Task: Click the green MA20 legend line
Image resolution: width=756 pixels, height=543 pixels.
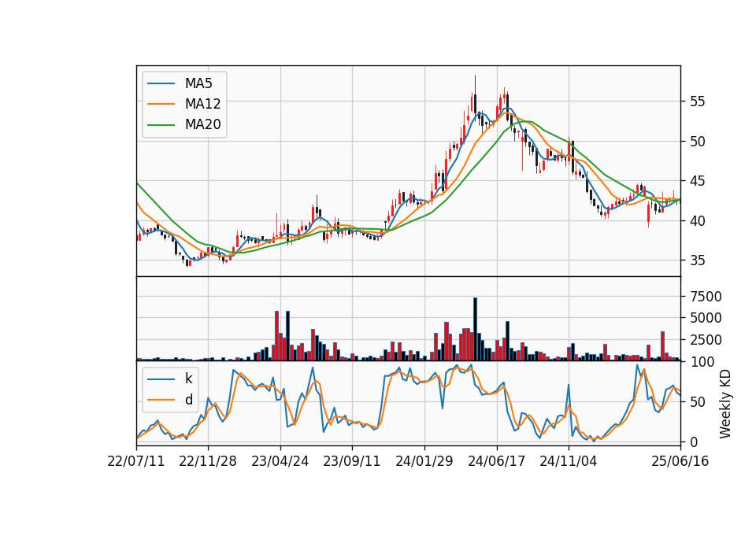Action: [161, 124]
